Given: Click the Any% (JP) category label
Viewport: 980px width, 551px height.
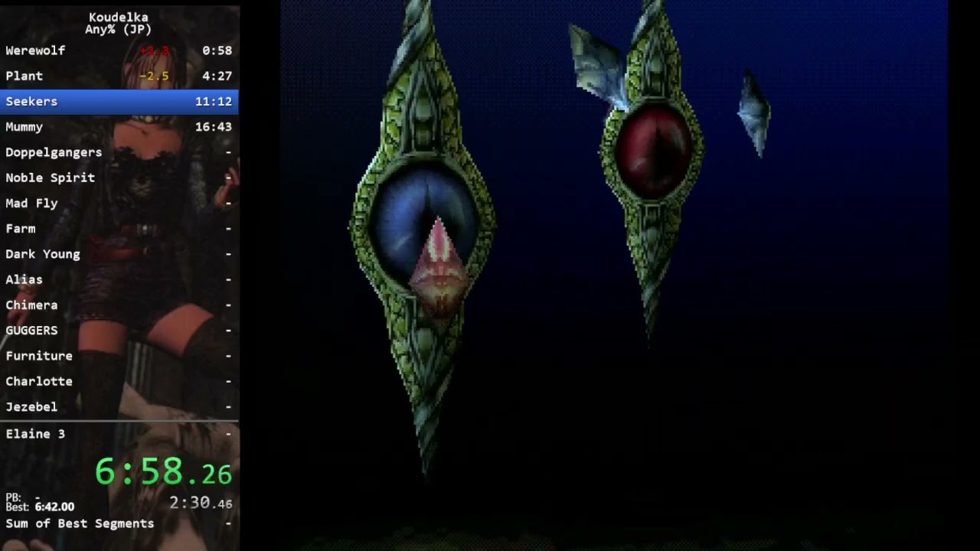Looking at the screenshot, I should [119, 30].
